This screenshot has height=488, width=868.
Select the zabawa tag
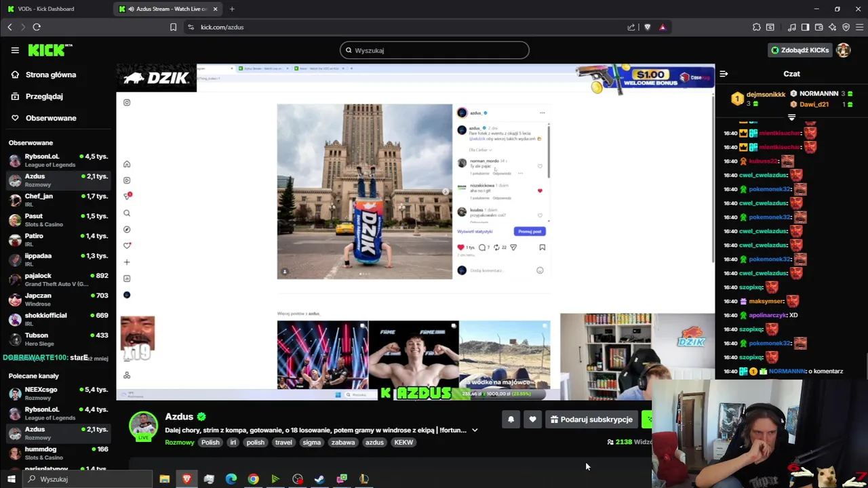coord(343,443)
